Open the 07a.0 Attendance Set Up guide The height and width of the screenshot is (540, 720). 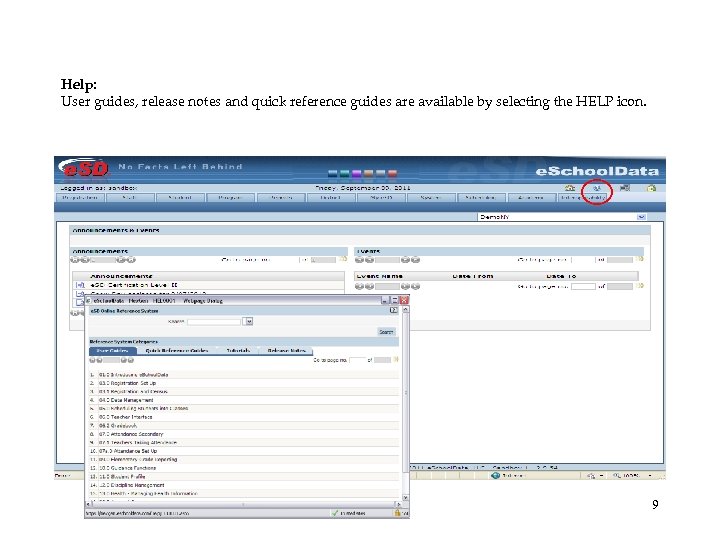(x=128, y=451)
